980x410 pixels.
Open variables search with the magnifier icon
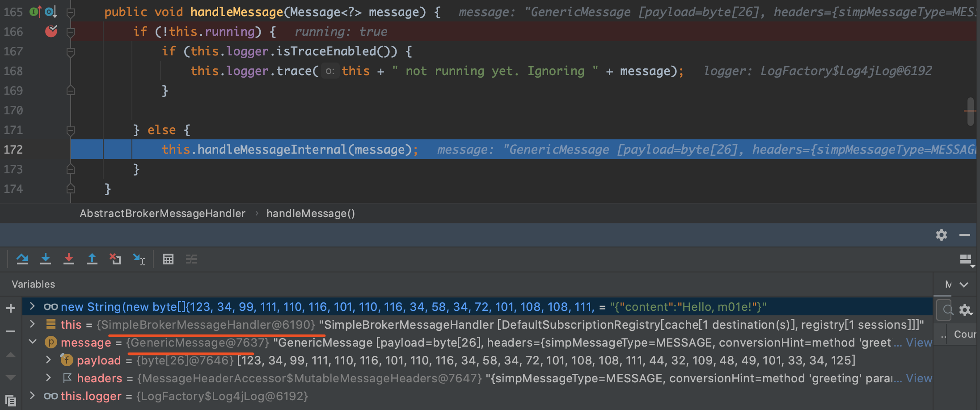944,310
